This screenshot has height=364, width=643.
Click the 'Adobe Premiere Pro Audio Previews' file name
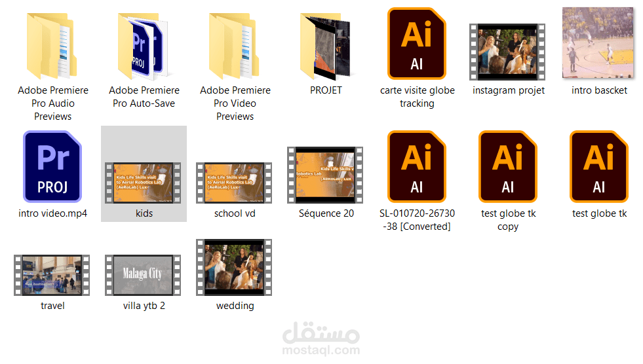coord(53,103)
